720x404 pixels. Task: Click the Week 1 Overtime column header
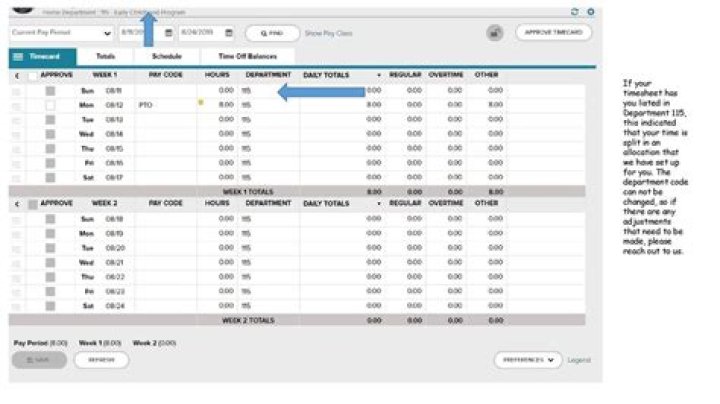click(446, 75)
